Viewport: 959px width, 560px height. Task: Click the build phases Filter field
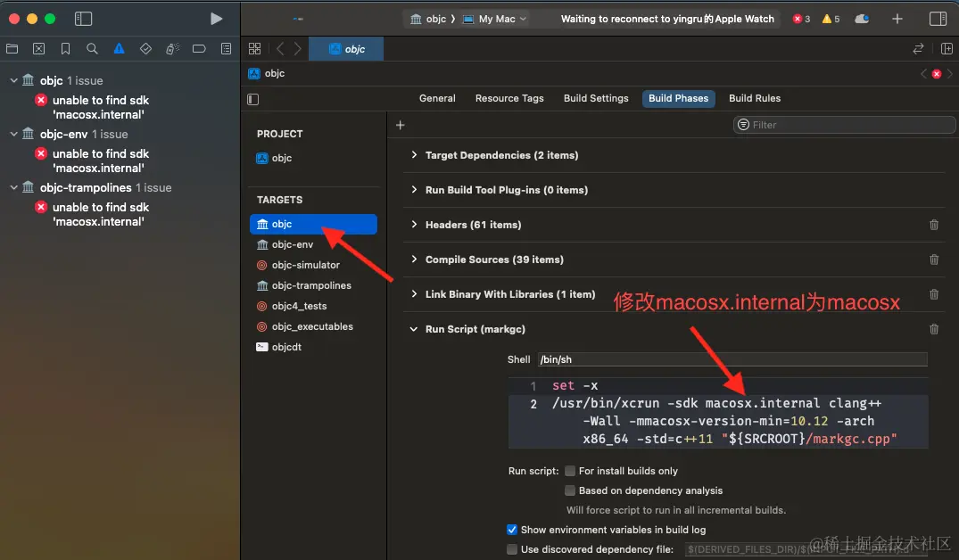pyautogui.click(x=844, y=125)
